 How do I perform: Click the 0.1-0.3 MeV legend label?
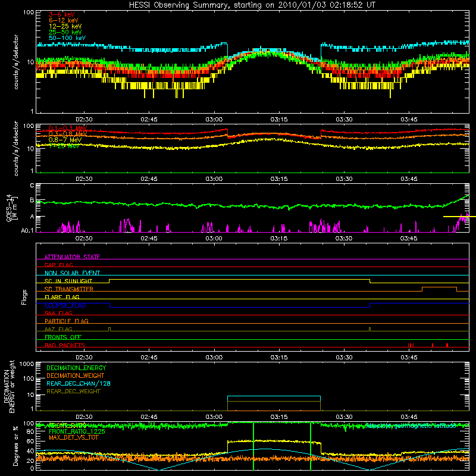[x=68, y=128]
